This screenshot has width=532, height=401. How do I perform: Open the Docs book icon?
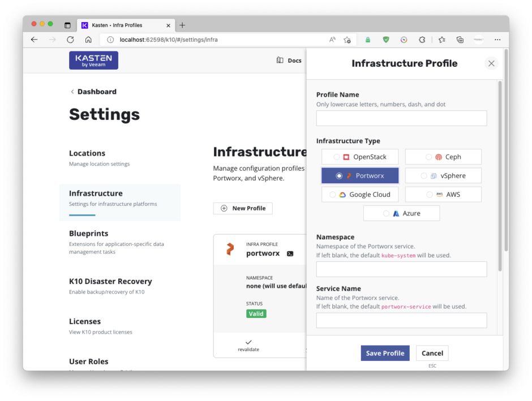coord(280,61)
